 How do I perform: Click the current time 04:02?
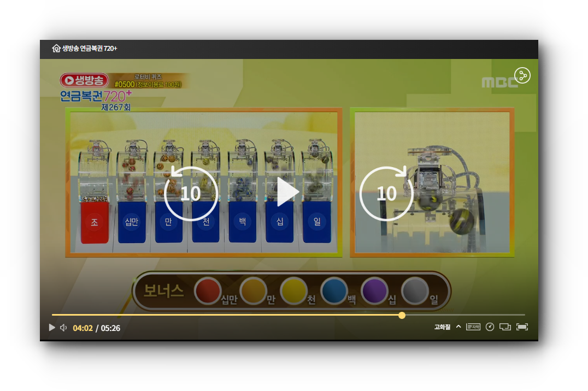pos(83,328)
